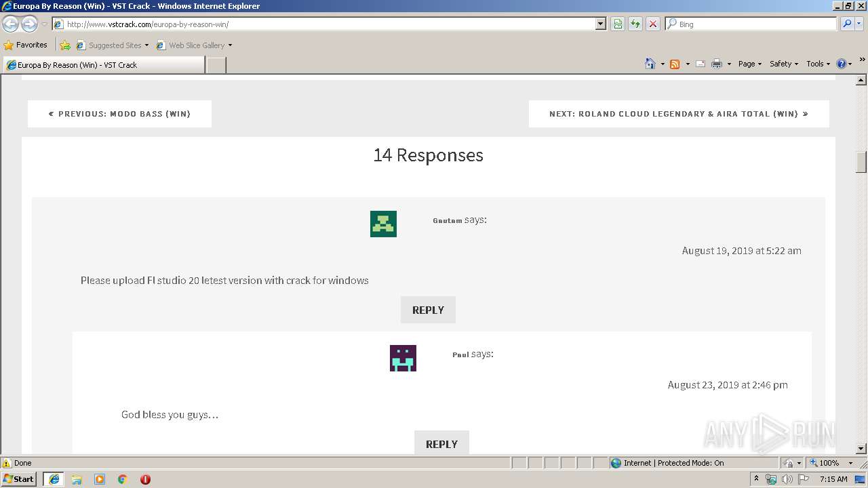
Task: Show hidden tray icons arrow
Action: click(756, 479)
